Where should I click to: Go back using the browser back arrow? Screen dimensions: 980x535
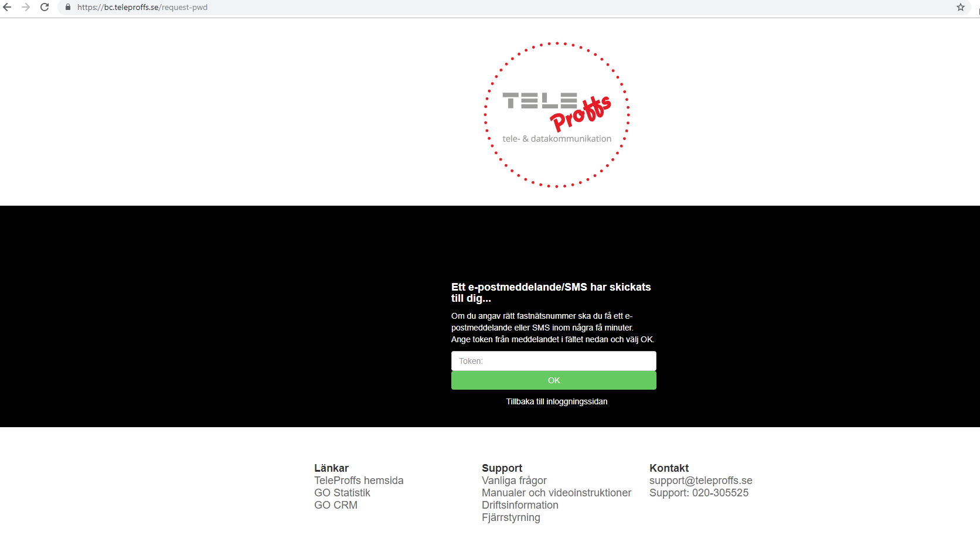tap(7, 7)
